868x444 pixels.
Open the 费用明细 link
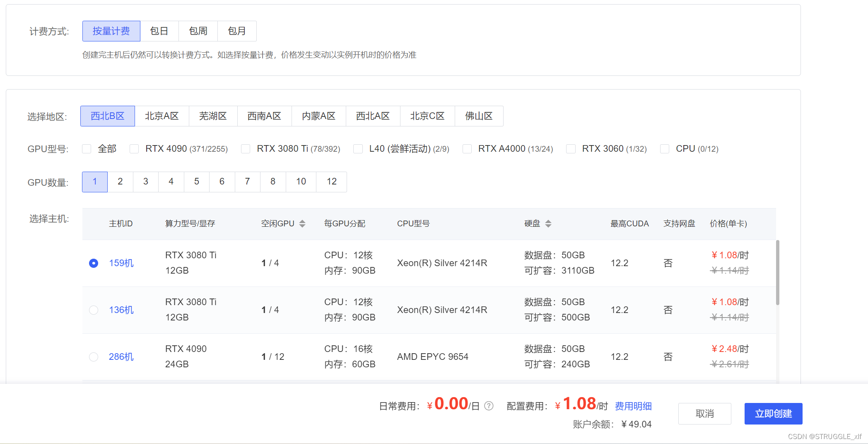click(633, 406)
